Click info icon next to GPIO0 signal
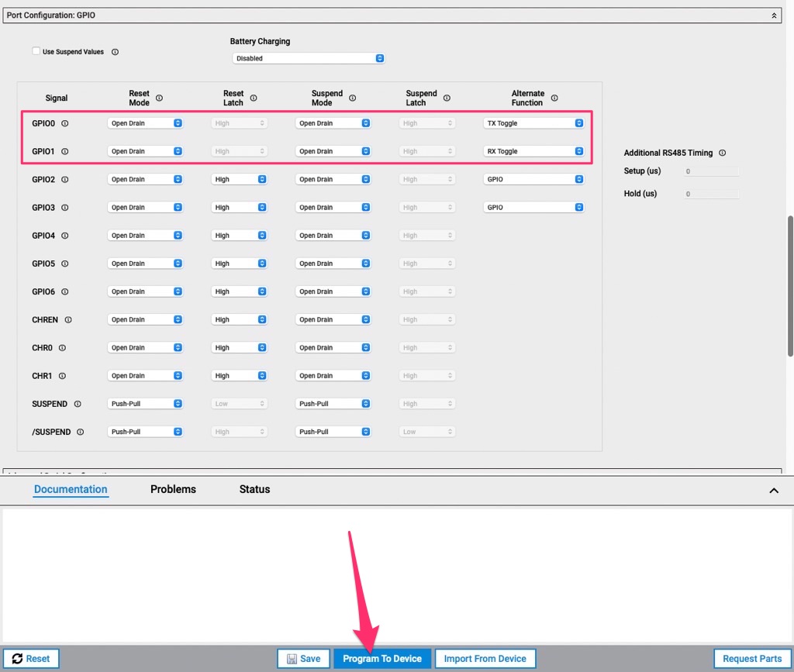794x672 pixels. 65,123
